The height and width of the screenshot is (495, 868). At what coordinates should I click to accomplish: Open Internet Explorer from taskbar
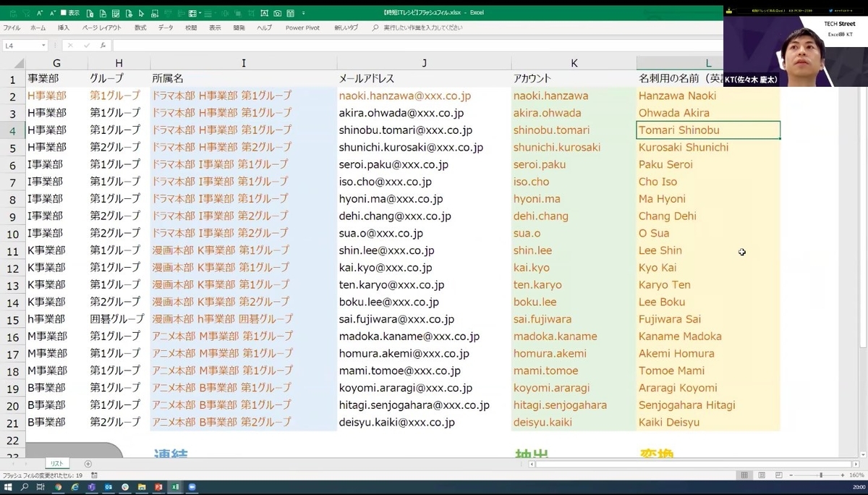tap(75, 488)
